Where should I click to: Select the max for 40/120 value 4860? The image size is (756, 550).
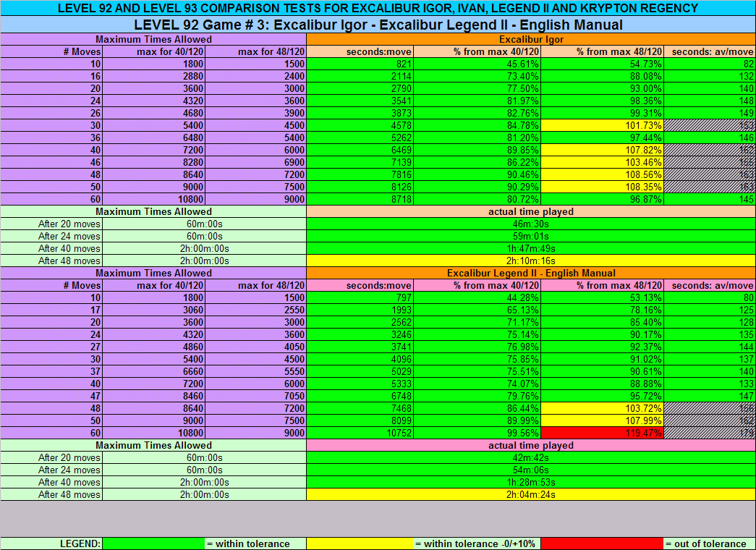154,347
